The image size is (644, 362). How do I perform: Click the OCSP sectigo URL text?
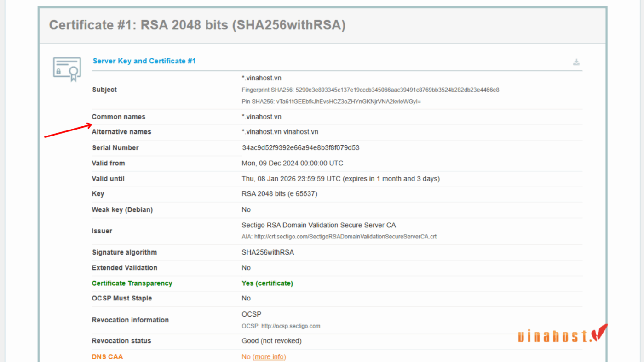tap(281, 326)
